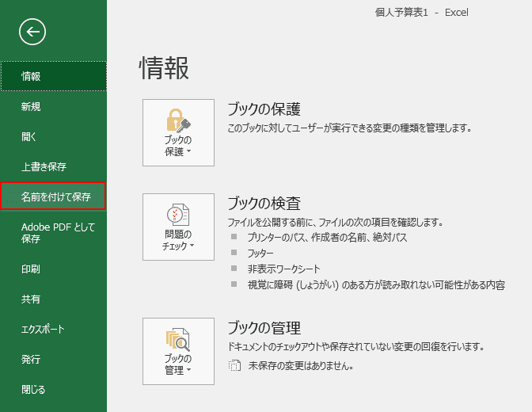The image size is (532, 412).
Task: Click the ブックの保護 heading text
Action: (264, 109)
